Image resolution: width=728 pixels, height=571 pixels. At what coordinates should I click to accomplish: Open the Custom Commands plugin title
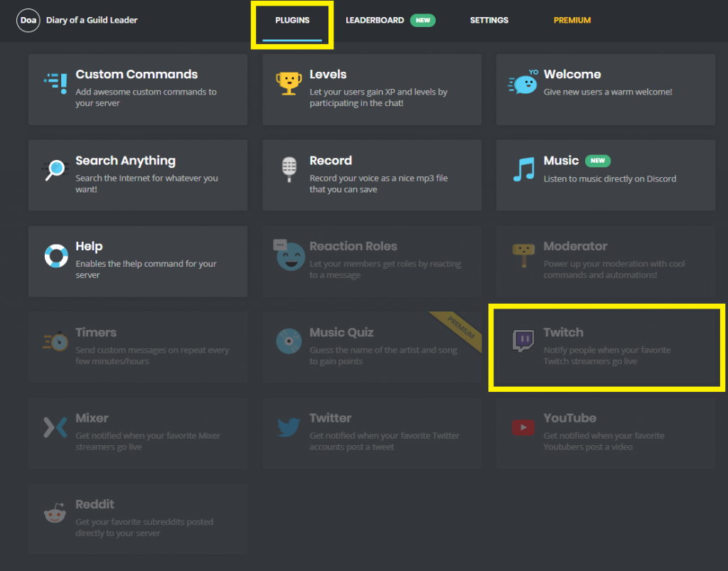[136, 74]
